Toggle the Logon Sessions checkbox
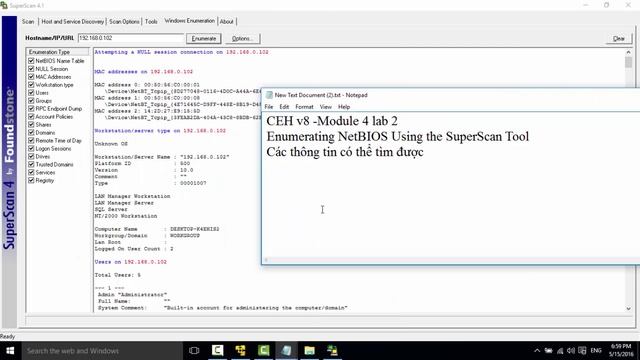This screenshot has height=360, width=640. (x=31, y=148)
